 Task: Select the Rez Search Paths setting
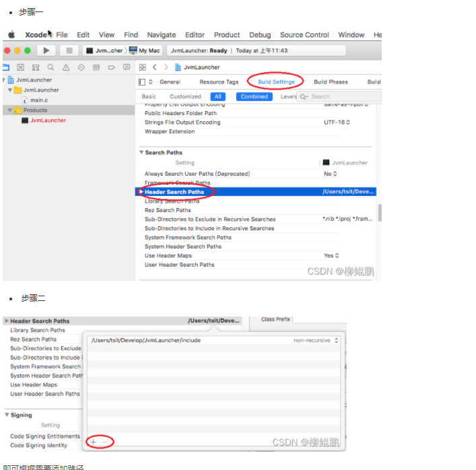pos(168,210)
